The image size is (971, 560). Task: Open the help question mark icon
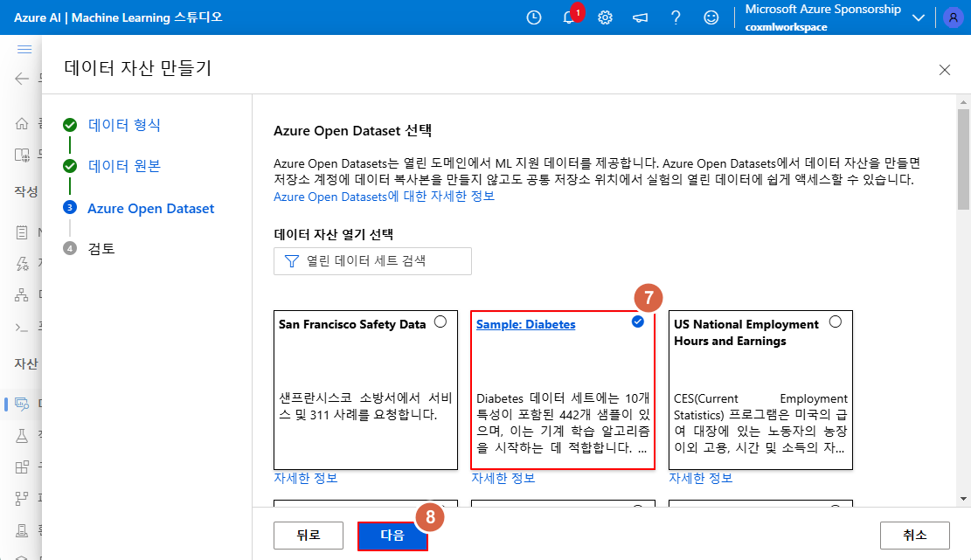[x=676, y=17]
